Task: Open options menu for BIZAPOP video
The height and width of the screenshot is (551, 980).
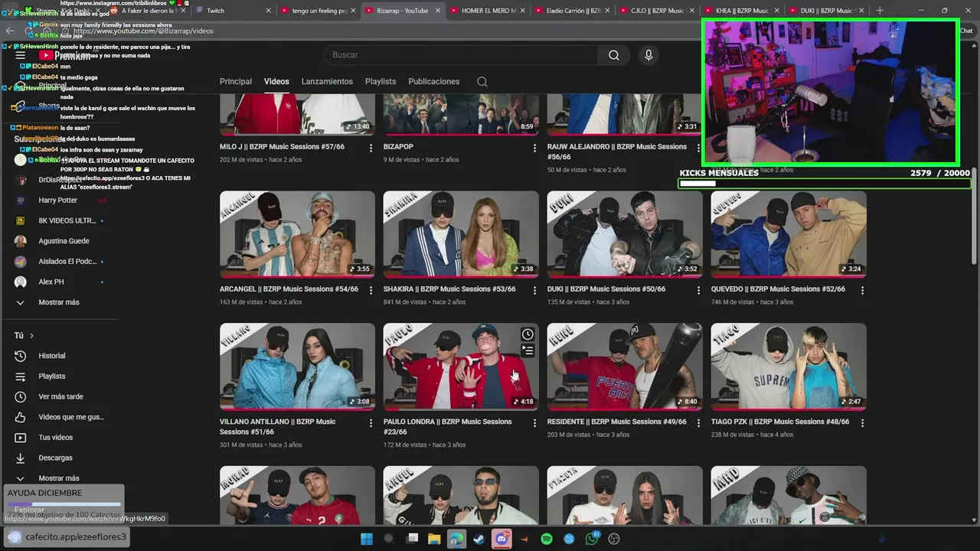Action: [x=535, y=148]
